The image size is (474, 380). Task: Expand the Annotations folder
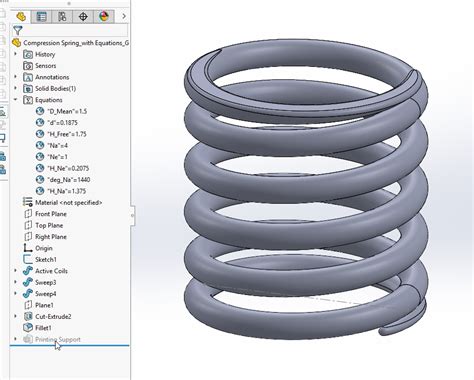(x=15, y=77)
